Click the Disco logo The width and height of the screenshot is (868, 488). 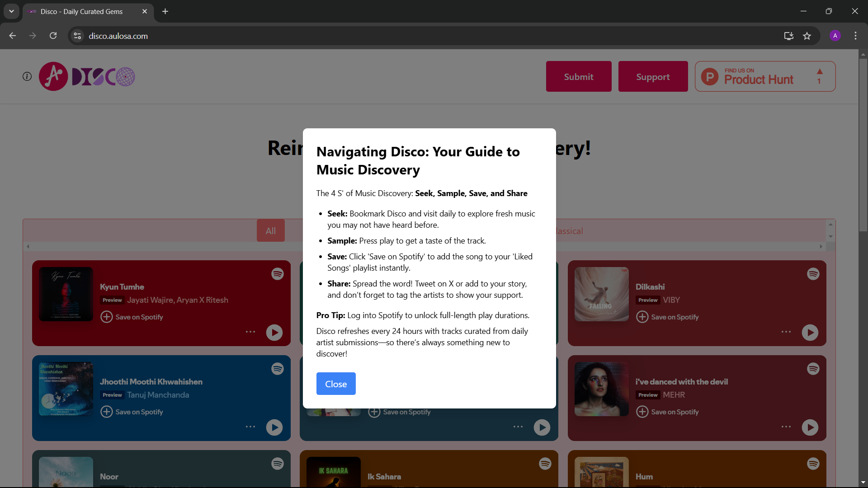point(87,76)
